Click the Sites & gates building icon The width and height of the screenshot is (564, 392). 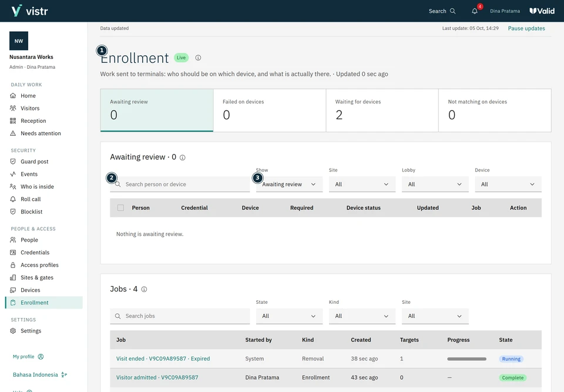pyautogui.click(x=13, y=277)
